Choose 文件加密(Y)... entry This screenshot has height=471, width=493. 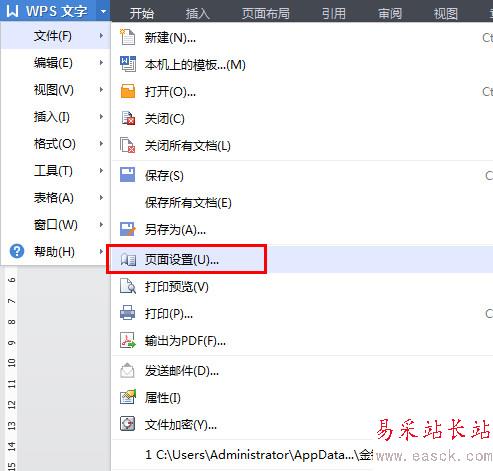pos(302,424)
